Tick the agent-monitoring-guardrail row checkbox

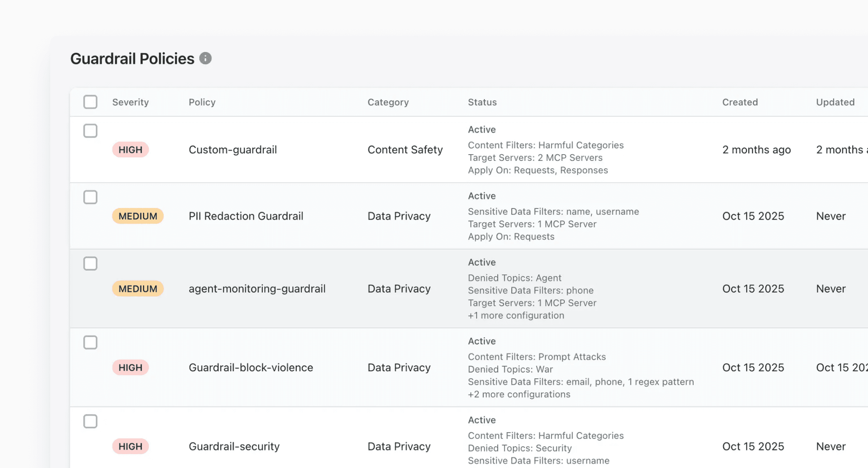[x=90, y=264]
